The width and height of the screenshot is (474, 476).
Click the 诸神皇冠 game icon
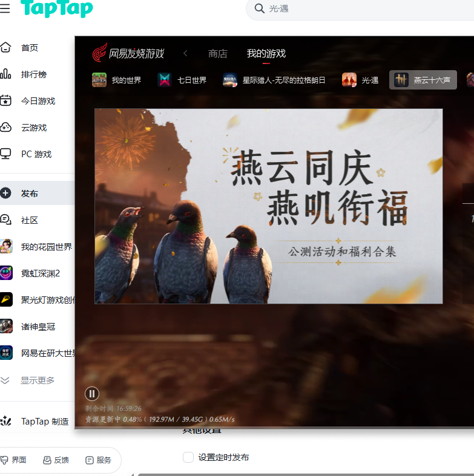coord(7,326)
